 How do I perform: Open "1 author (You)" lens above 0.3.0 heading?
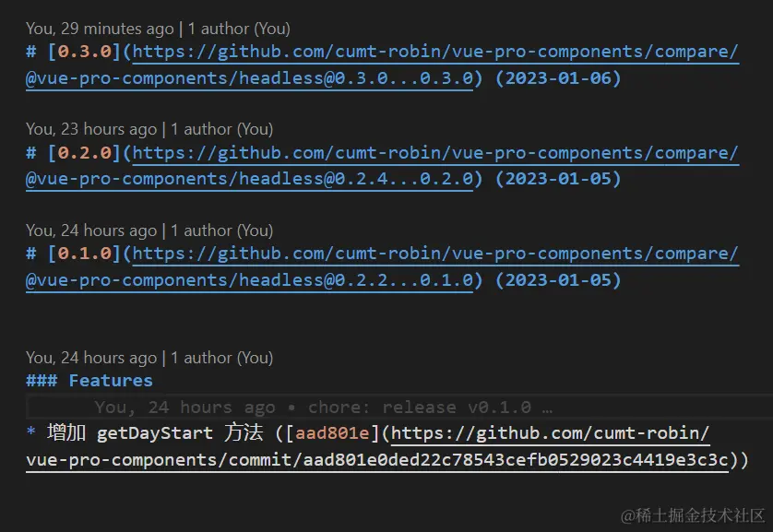click(239, 29)
